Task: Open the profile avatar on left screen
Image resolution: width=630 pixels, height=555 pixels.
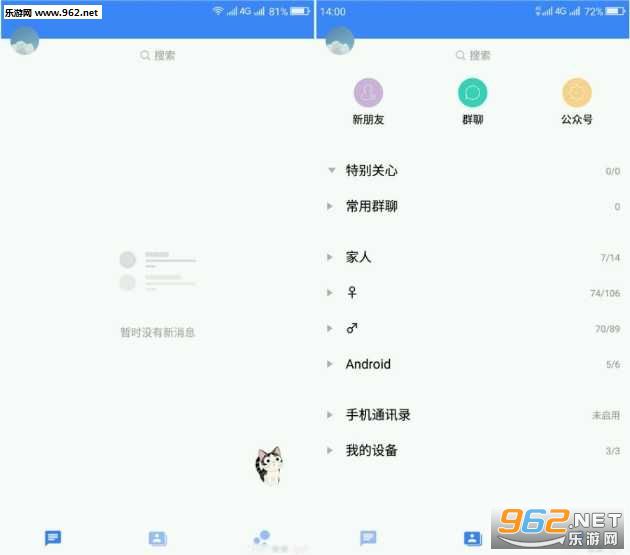Action: click(x=25, y=41)
